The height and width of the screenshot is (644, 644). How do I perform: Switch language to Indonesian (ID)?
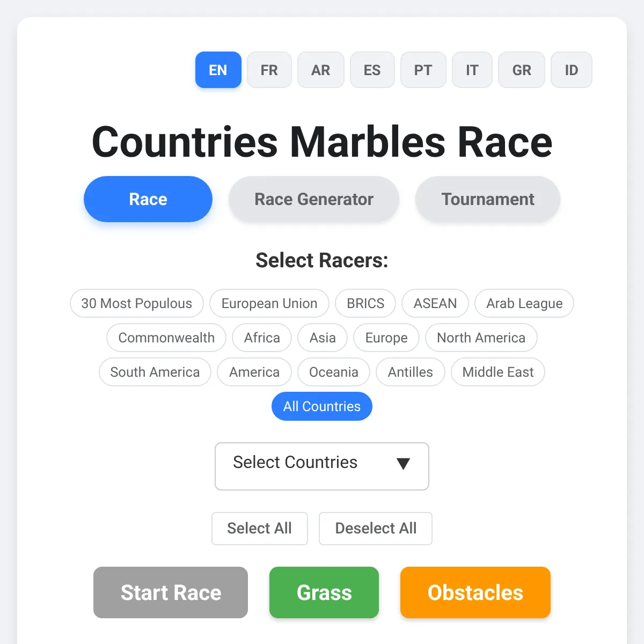[571, 70]
